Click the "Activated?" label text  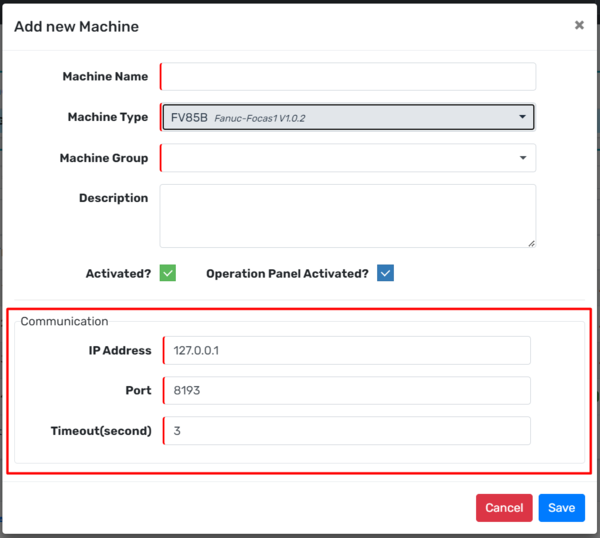(x=118, y=273)
